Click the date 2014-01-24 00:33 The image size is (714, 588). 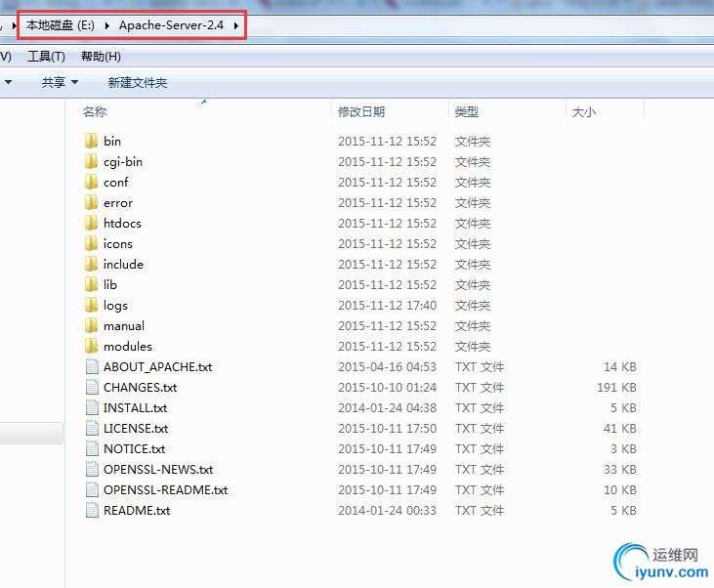[x=387, y=511]
